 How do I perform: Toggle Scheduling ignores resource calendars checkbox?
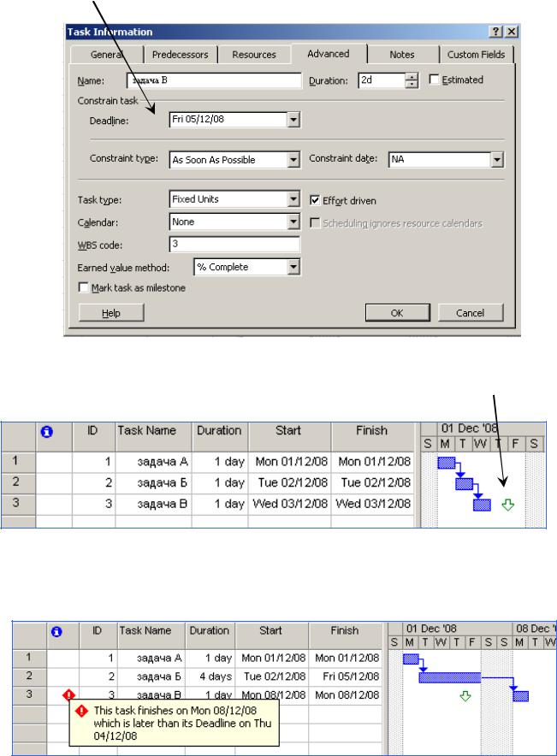pyautogui.click(x=315, y=222)
